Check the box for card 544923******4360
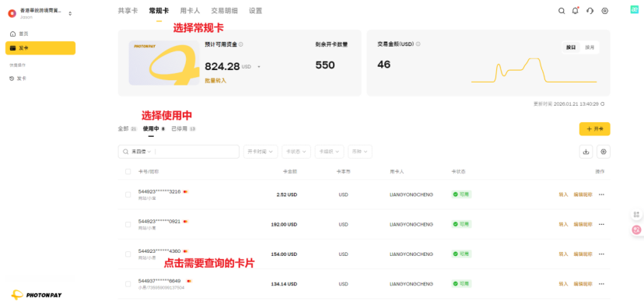 pyautogui.click(x=128, y=254)
